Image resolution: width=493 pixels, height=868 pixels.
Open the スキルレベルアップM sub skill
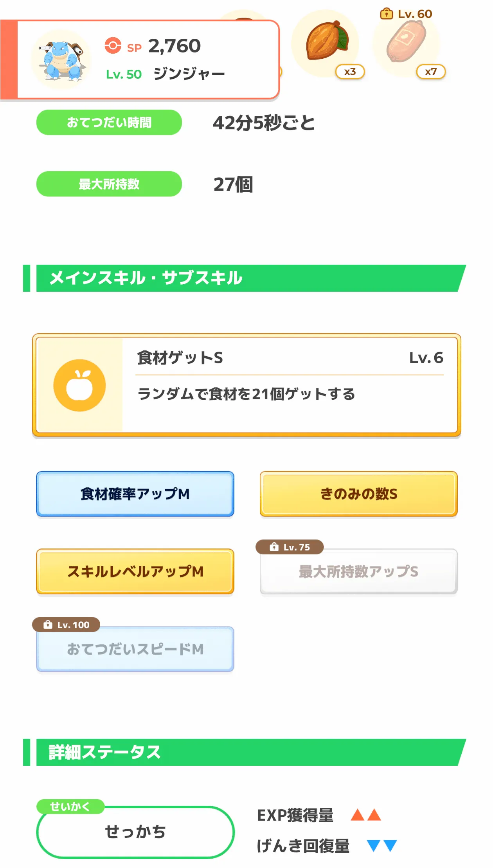tap(135, 571)
